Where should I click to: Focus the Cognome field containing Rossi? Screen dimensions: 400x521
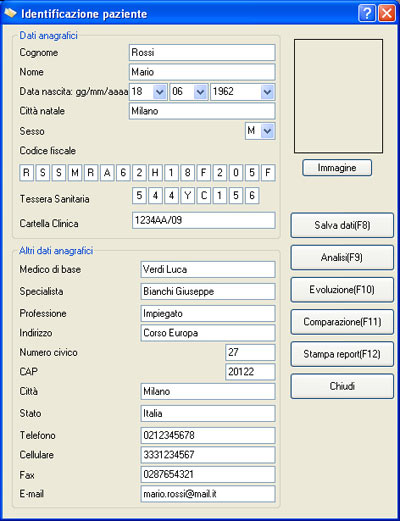coord(202,53)
